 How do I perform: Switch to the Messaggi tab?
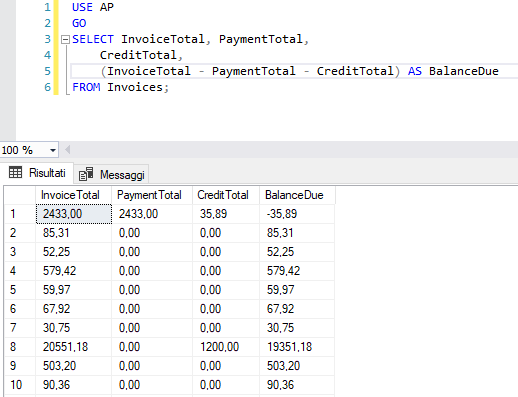pyautogui.click(x=112, y=175)
